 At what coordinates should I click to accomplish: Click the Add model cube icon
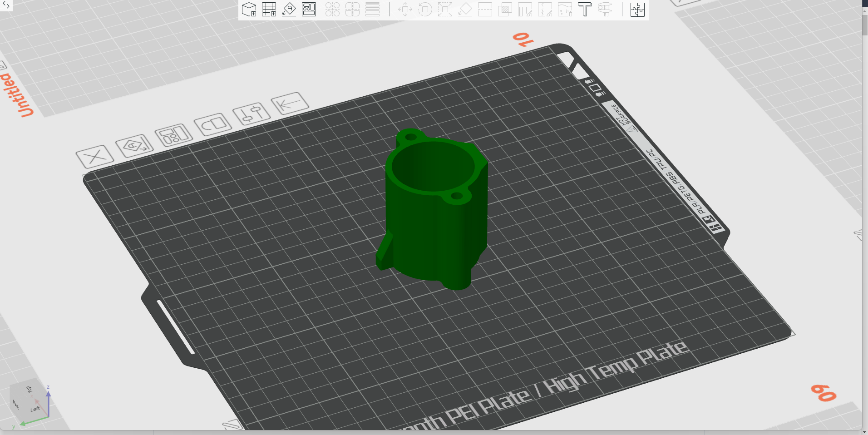pos(249,10)
